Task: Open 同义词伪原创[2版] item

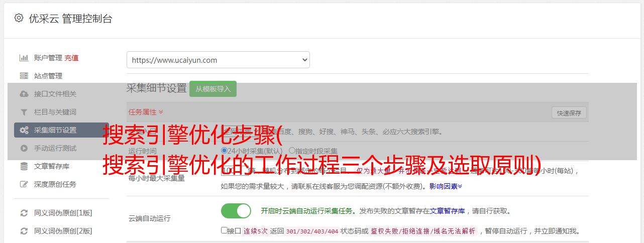Action: 63,231
